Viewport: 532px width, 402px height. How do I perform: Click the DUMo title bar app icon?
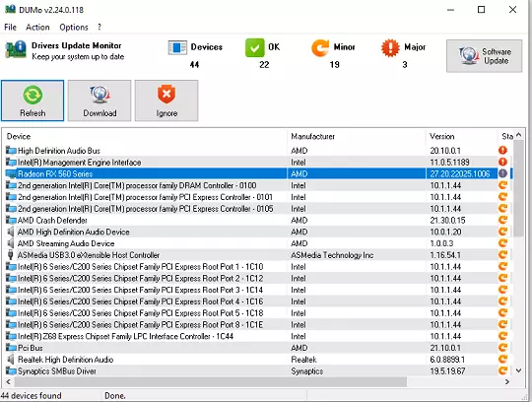pyautogui.click(x=10, y=9)
